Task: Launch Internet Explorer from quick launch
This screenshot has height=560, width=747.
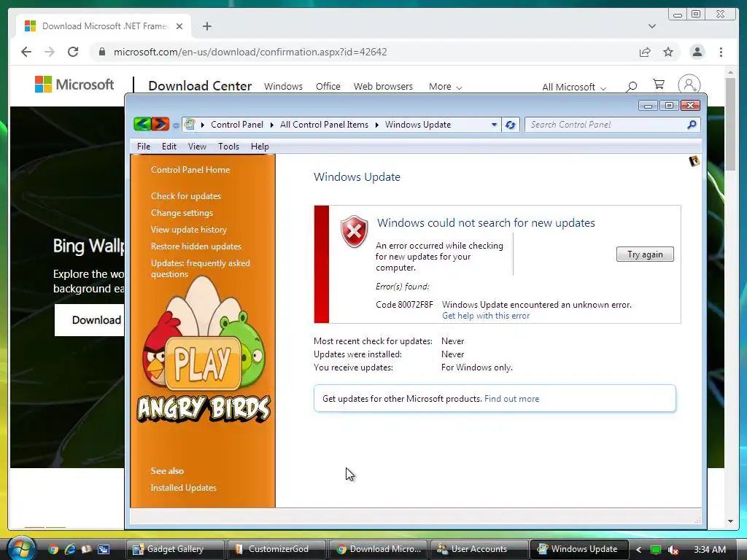Action: tap(70, 549)
